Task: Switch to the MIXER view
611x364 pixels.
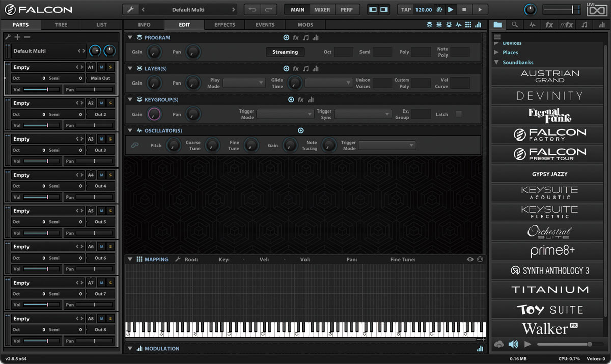Action: (x=322, y=9)
